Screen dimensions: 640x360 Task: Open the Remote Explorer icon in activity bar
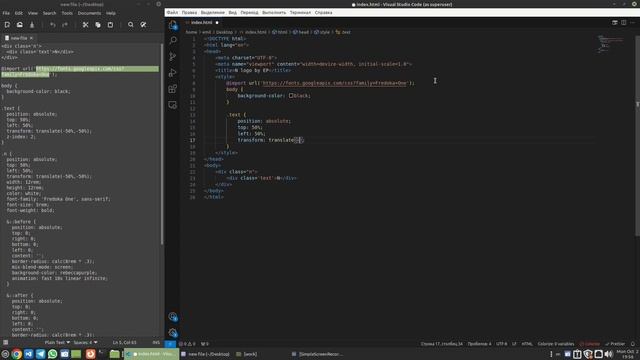click(173, 105)
